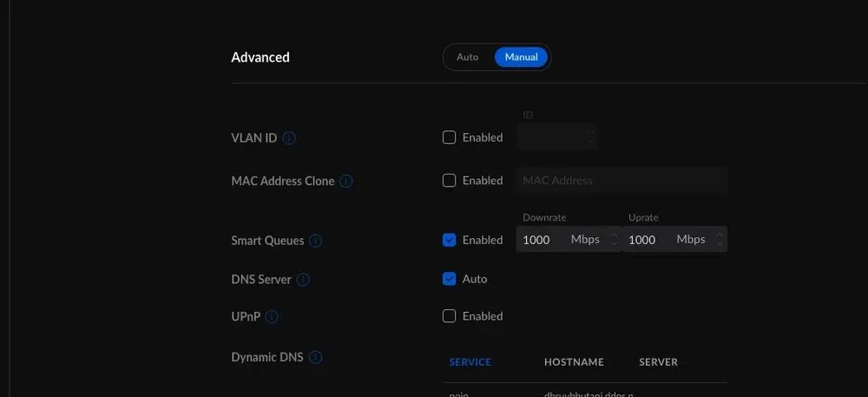868x397 pixels.
Task: Sort Dynamic DNS by Server column
Action: click(x=658, y=362)
